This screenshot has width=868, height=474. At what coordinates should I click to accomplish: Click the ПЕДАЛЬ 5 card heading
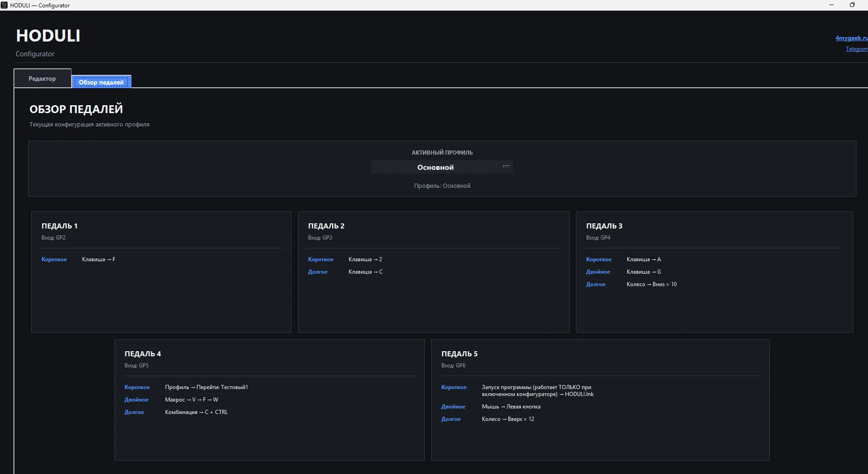click(x=459, y=354)
